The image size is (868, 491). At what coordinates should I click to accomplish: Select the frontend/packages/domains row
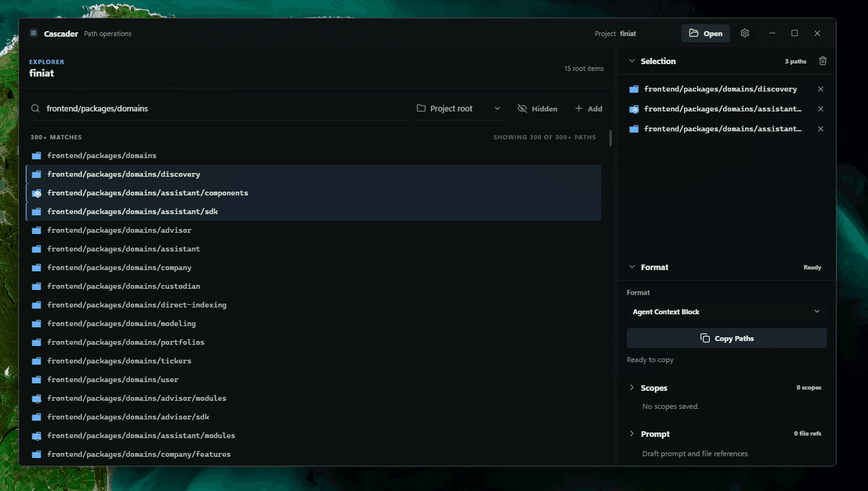pos(313,156)
